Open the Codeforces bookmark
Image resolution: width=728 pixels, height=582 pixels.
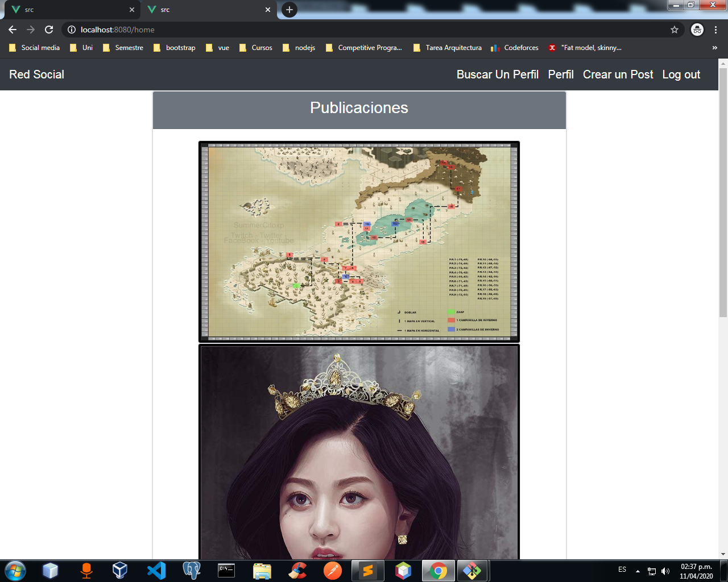(515, 48)
